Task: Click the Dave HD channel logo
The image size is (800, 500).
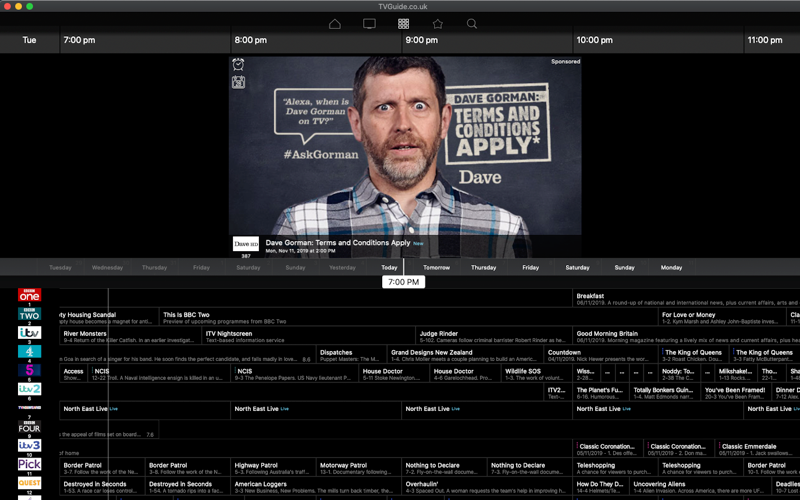Action: pos(246,243)
